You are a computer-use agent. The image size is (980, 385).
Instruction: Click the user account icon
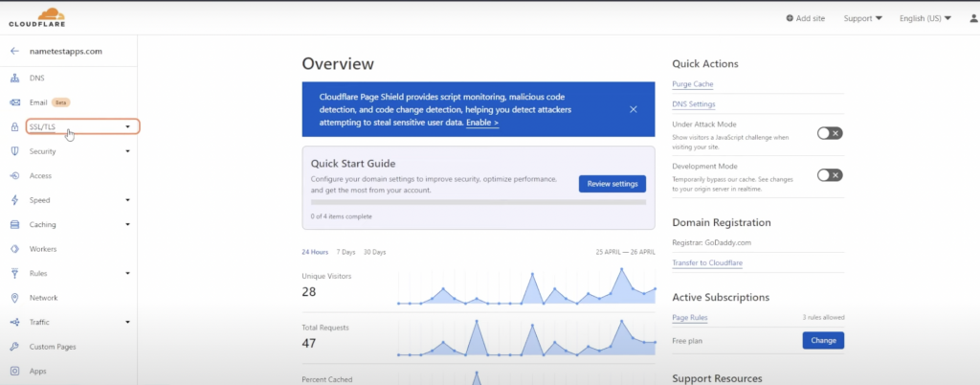coord(973,18)
